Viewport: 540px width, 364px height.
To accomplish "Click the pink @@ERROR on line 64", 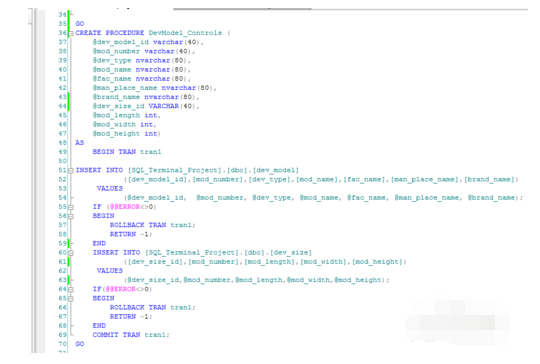I will (x=121, y=289).
